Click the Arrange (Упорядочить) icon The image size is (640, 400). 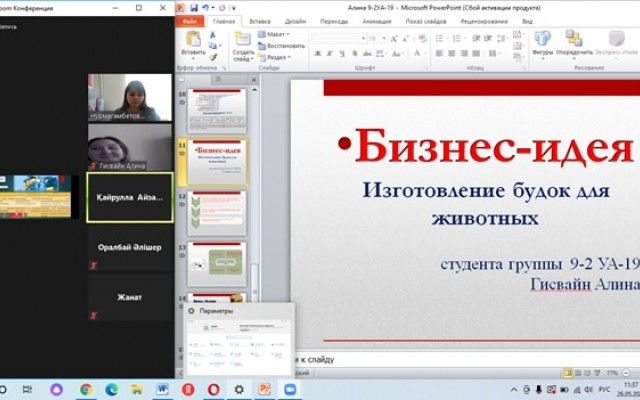point(573,40)
